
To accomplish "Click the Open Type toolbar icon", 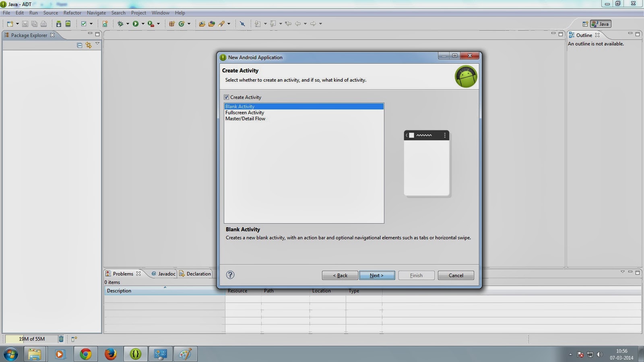I will tap(202, 24).
